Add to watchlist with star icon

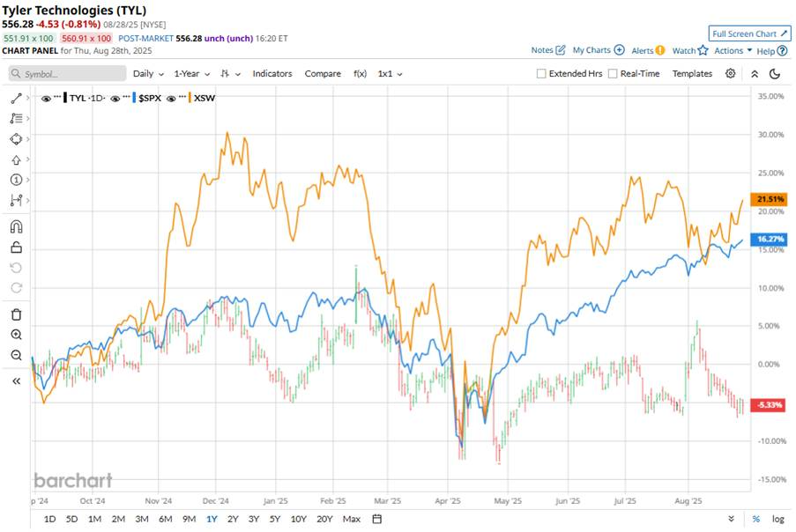pyautogui.click(x=703, y=50)
